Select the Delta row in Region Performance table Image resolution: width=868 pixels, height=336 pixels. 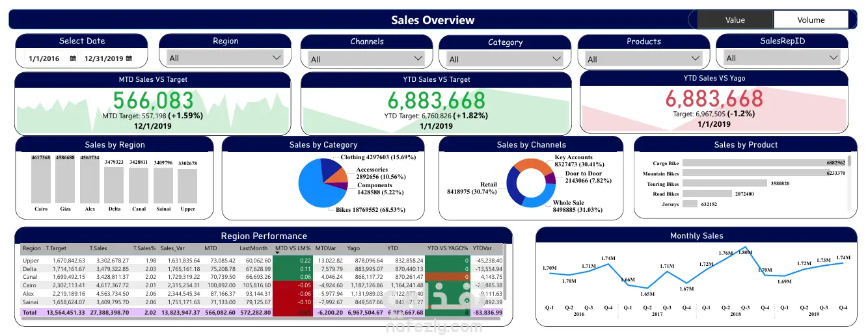[x=262, y=269]
